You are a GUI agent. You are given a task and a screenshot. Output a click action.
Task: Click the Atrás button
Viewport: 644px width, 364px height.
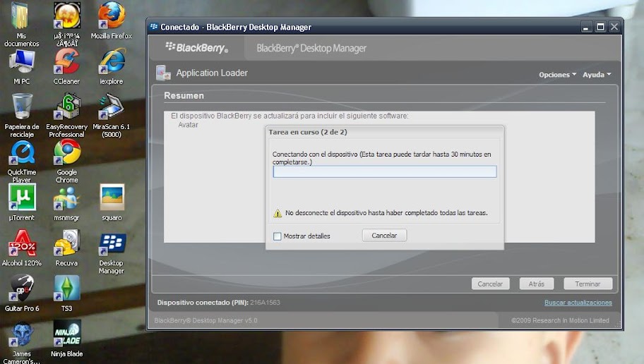pos(537,284)
